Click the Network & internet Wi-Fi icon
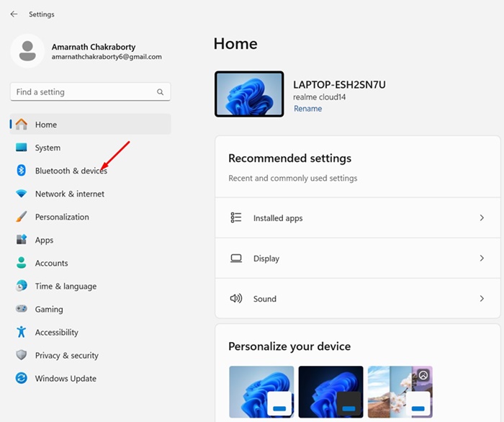Screen dimensions: 504x422 [x=22, y=194]
